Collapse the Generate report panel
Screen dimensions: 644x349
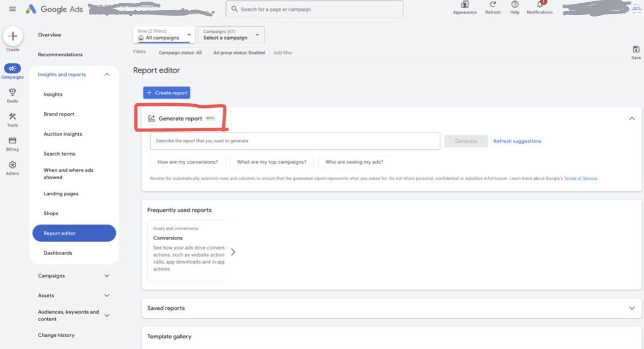pyautogui.click(x=632, y=119)
